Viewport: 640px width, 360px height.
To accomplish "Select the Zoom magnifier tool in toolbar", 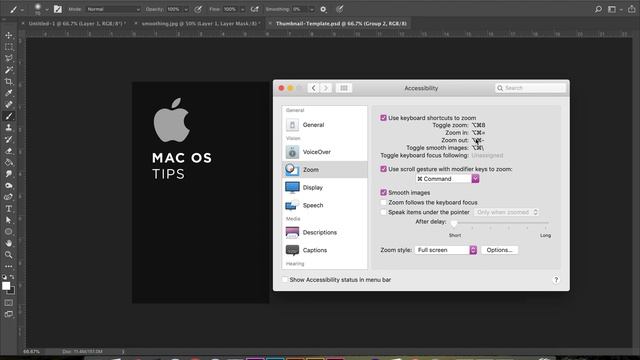I will (x=9, y=255).
